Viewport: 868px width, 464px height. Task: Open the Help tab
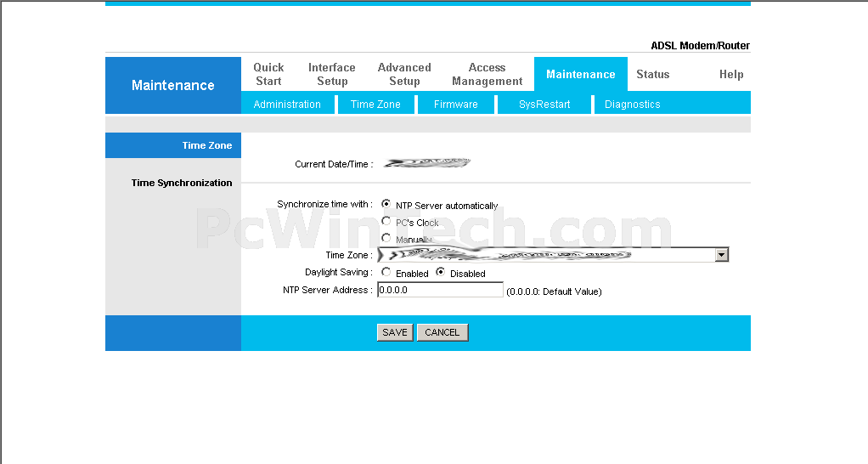731,74
